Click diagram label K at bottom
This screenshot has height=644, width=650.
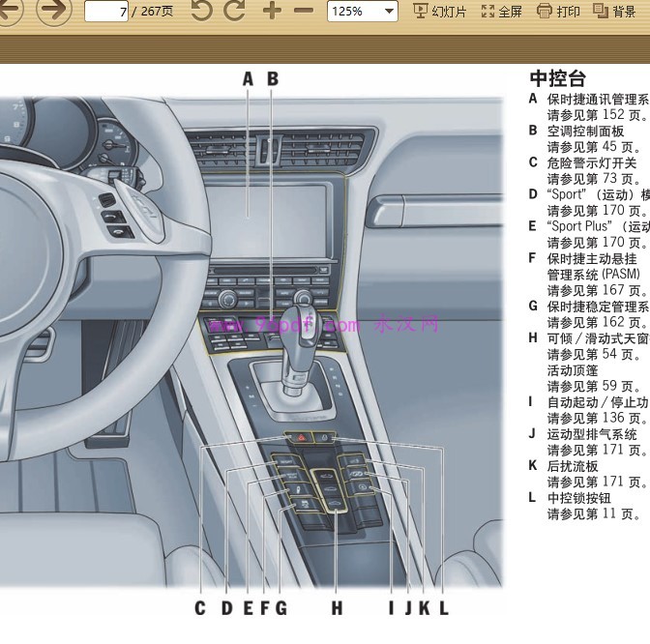coord(425,608)
